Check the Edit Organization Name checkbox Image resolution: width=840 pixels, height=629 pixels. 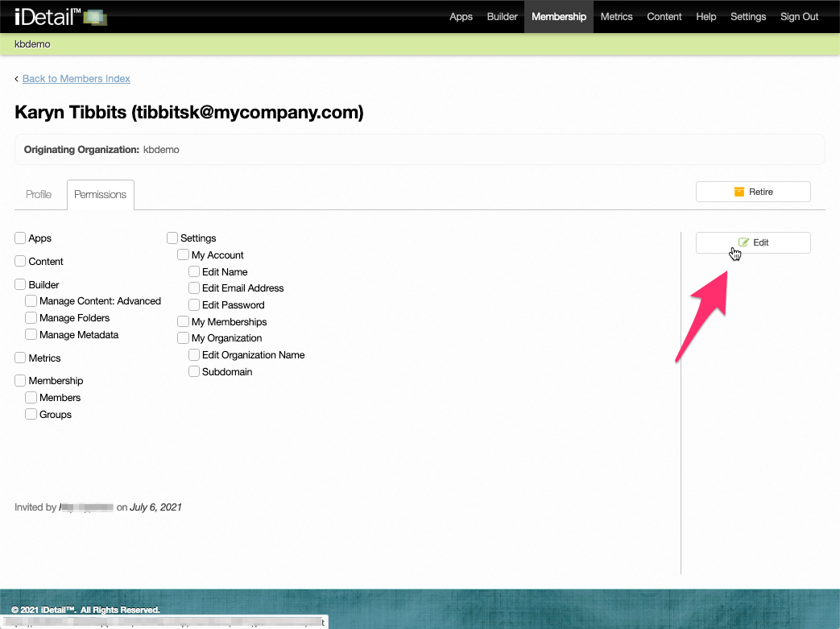click(x=194, y=354)
